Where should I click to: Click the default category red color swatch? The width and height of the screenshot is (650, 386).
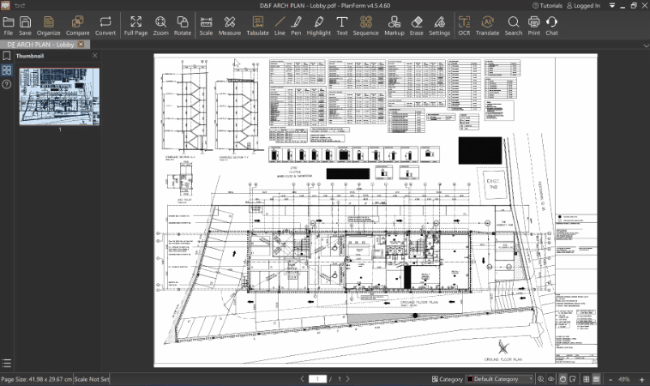coord(470,379)
